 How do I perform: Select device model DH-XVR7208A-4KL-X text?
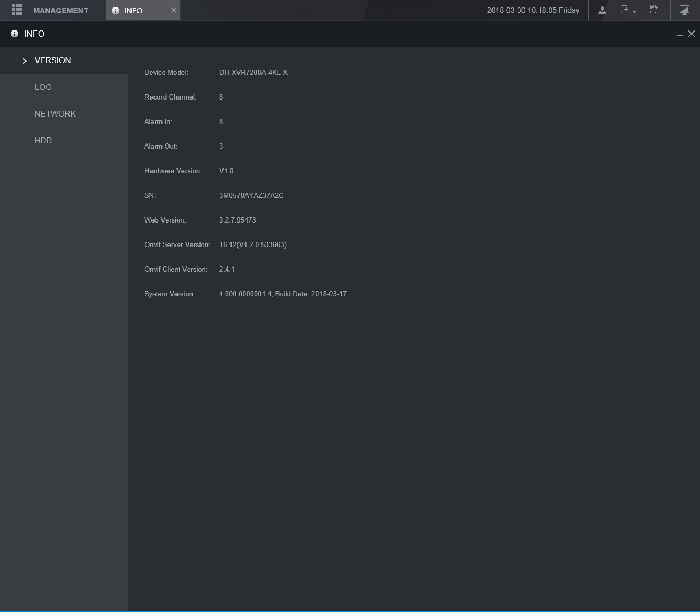(253, 72)
